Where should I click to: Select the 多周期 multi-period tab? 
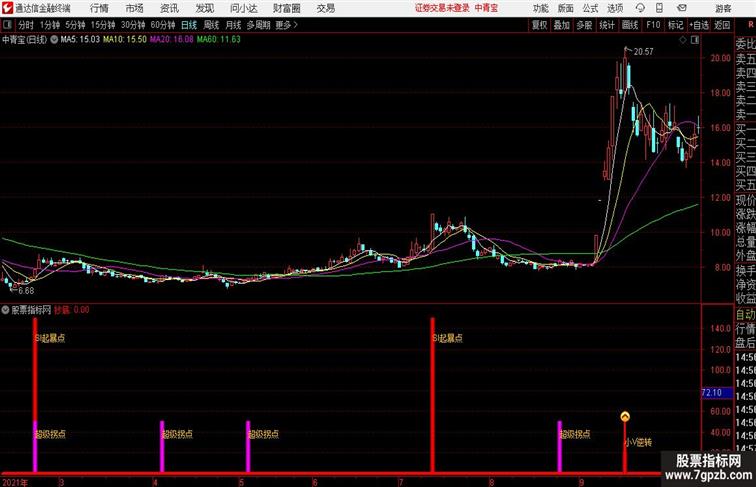(x=259, y=25)
